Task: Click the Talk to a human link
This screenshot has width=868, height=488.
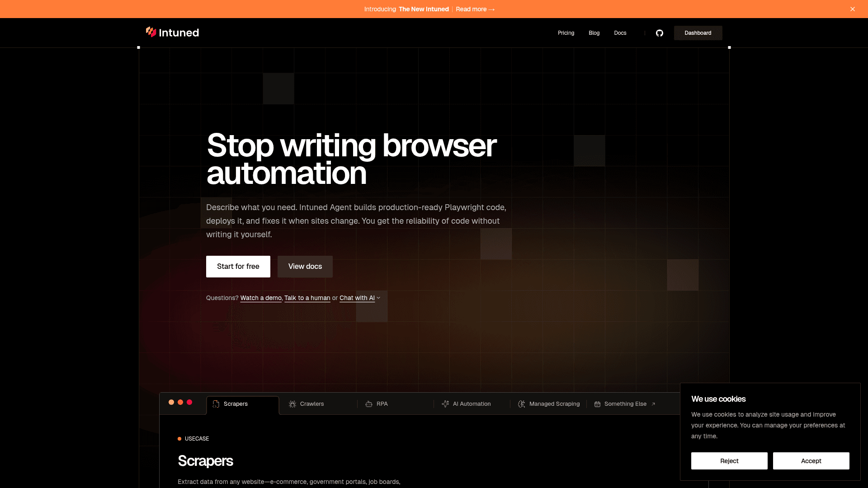Action: pos(307,298)
